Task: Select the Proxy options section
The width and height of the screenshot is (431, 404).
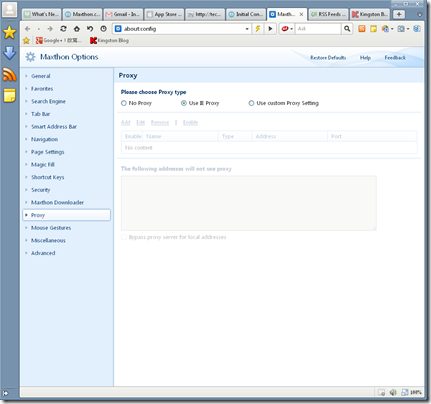Action: (67, 215)
